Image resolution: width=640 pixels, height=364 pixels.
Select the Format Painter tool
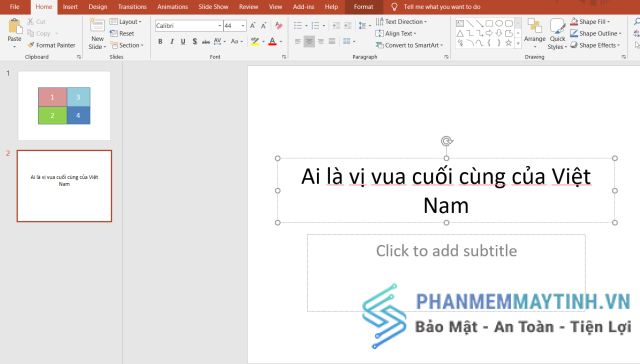pos(51,45)
